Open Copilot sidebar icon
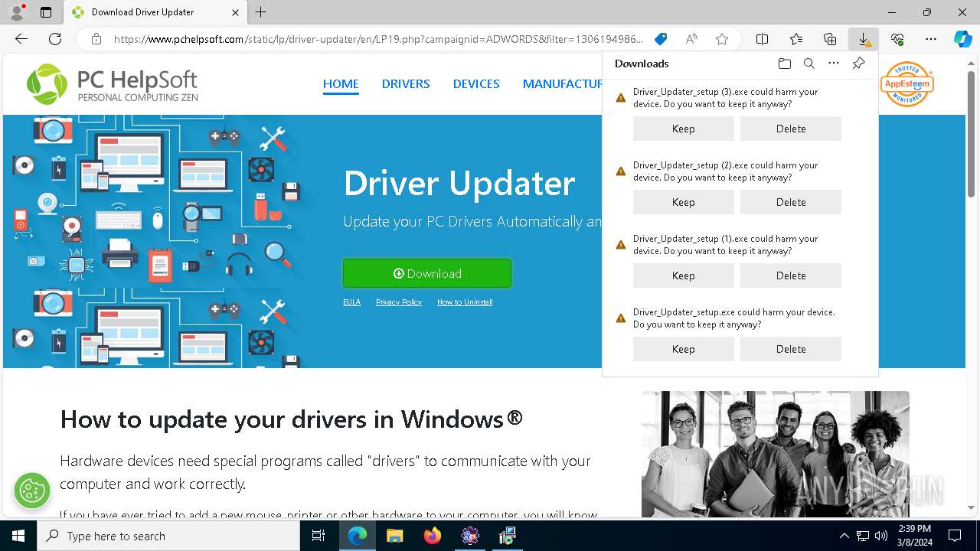Image resolution: width=980 pixels, height=551 pixels. pyautogui.click(x=963, y=39)
